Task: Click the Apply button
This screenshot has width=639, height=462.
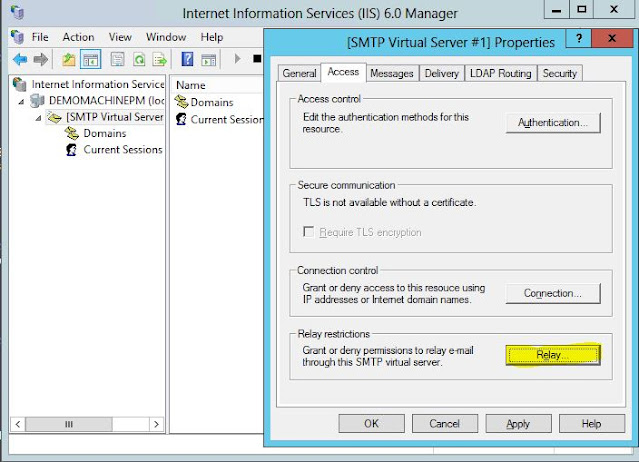Action: click(518, 424)
